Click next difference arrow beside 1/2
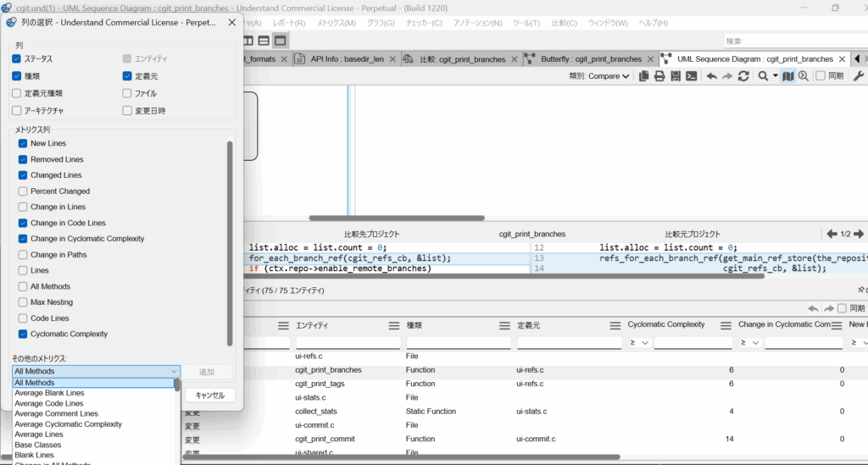The image size is (868, 465). tap(859, 234)
